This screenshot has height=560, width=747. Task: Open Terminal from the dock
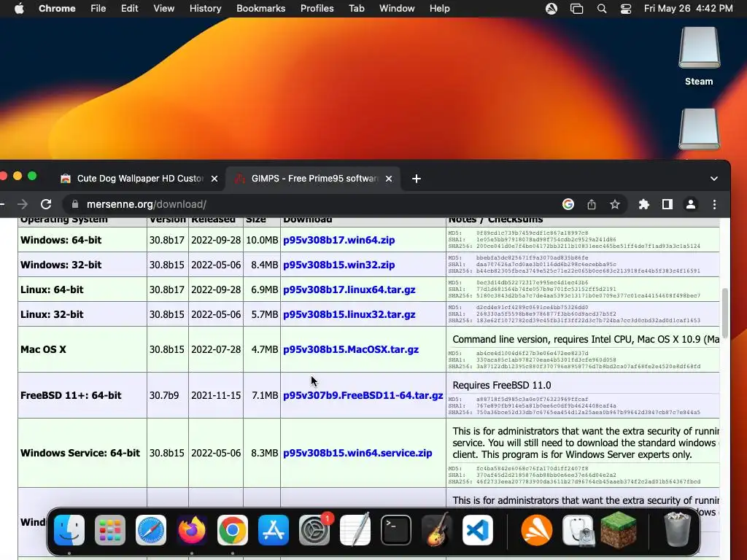pos(396,530)
